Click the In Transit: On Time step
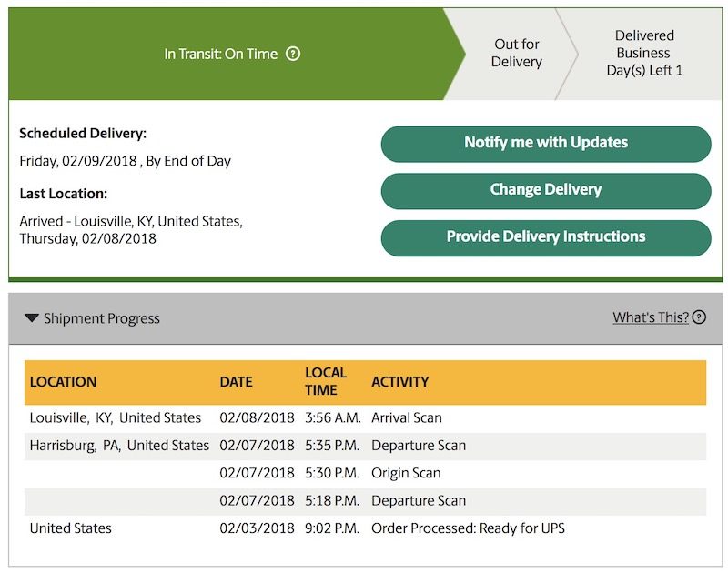This screenshot has width=728, height=573. [220, 54]
